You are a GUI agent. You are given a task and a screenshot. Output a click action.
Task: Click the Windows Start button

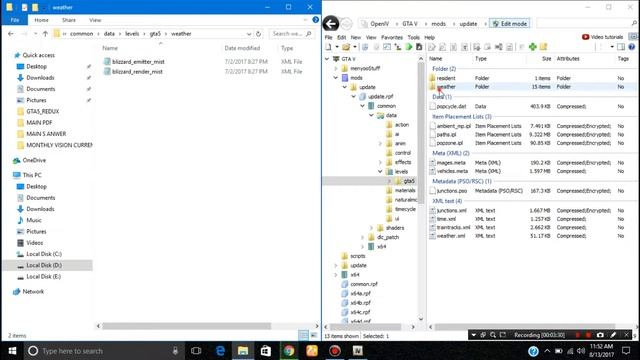(x=12, y=351)
